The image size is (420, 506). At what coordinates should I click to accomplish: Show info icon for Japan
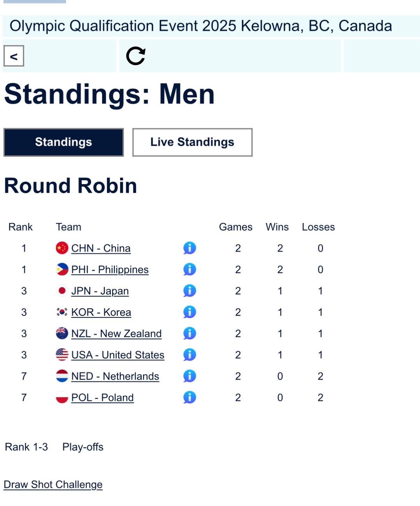189,291
